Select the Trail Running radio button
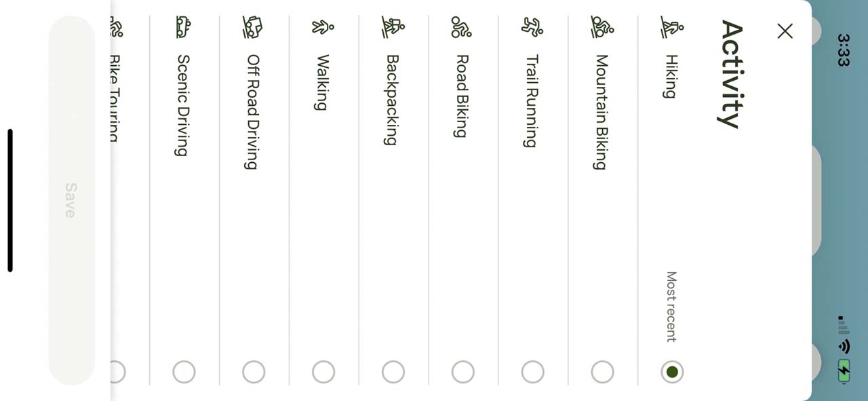Image resolution: width=868 pixels, height=401 pixels. coord(532,372)
